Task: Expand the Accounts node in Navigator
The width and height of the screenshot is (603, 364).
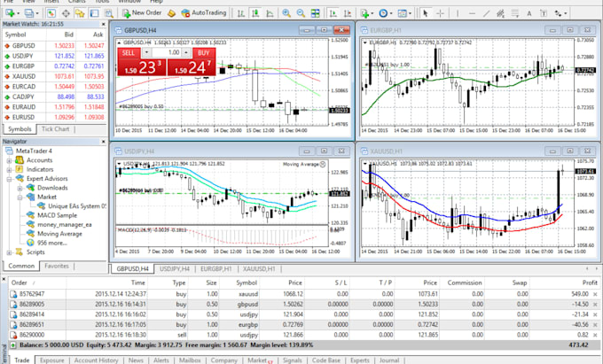Action: 9,160
